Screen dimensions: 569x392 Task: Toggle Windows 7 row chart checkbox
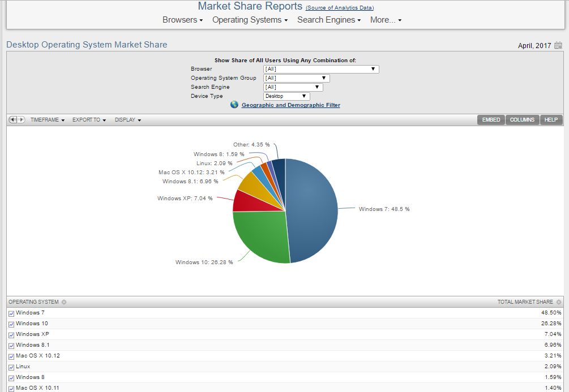point(11,313)
